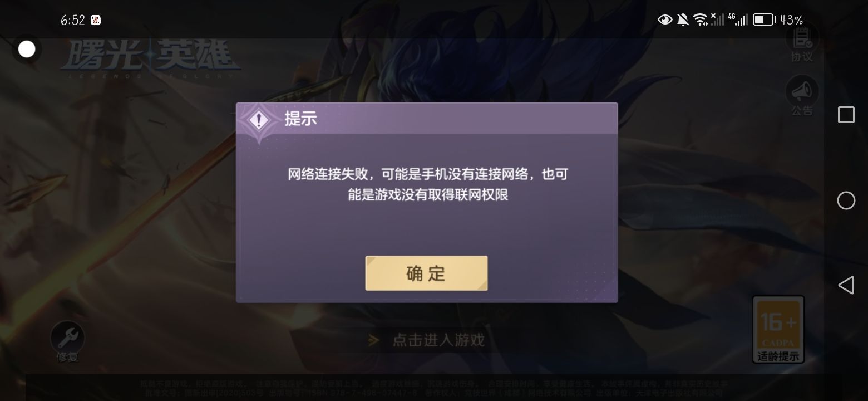This screenshot has height=401, width=868.
Task: Click the 曙光英雄 game logo
Action: [150, 60]
